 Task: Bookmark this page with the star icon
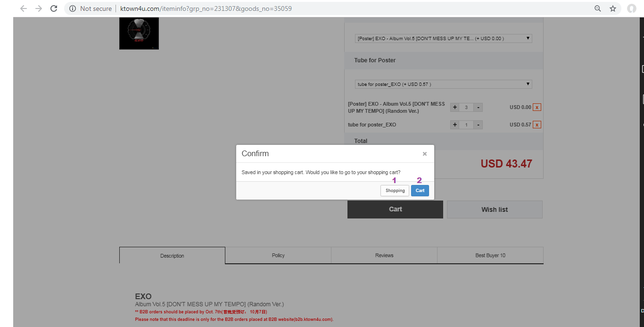pyautogui.click(x=613, y=8)
